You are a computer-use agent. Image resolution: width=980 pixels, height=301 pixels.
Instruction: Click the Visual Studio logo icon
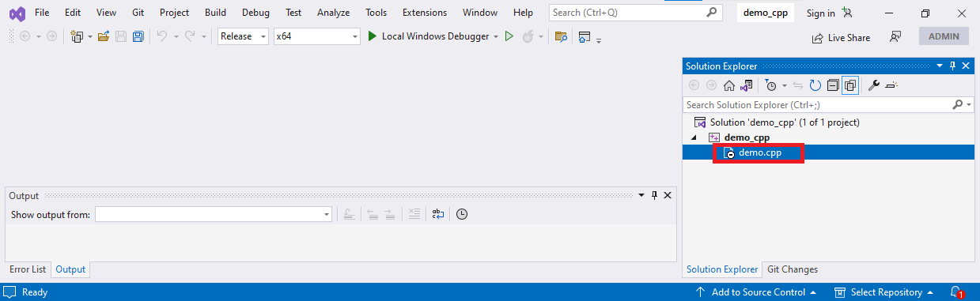[x=17, y=13]
